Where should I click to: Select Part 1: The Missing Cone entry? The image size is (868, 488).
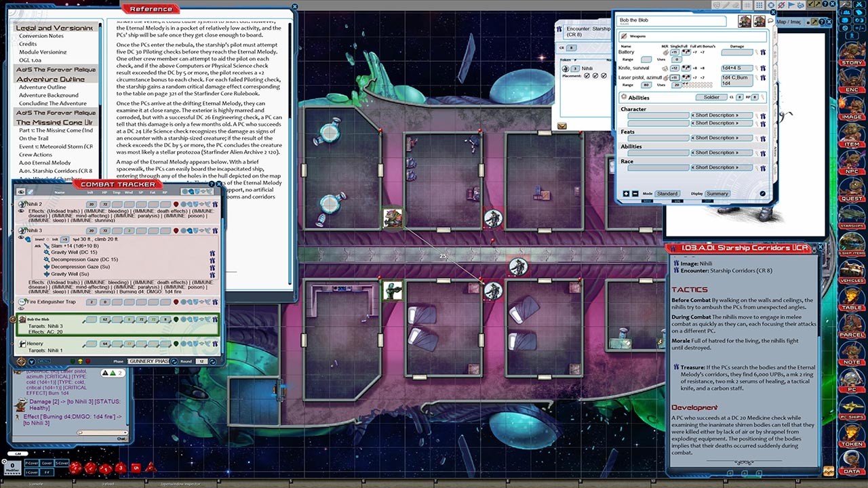click(x=56, y=130)
